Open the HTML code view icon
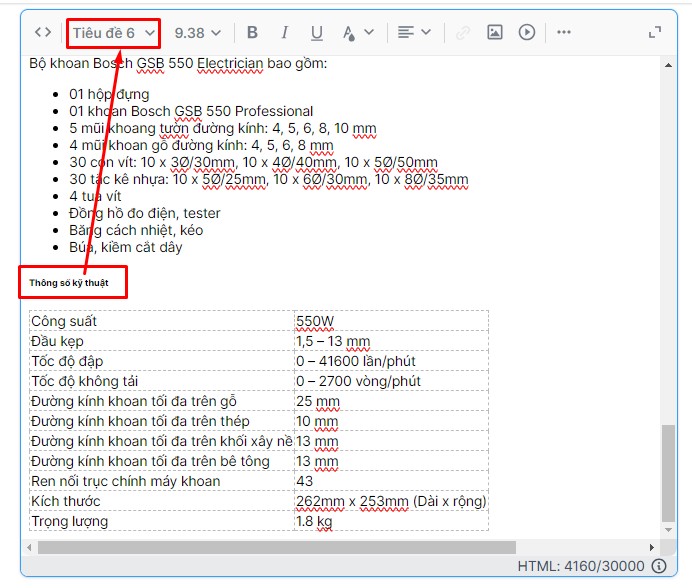The image size is (692, 588). click(43, 32)
